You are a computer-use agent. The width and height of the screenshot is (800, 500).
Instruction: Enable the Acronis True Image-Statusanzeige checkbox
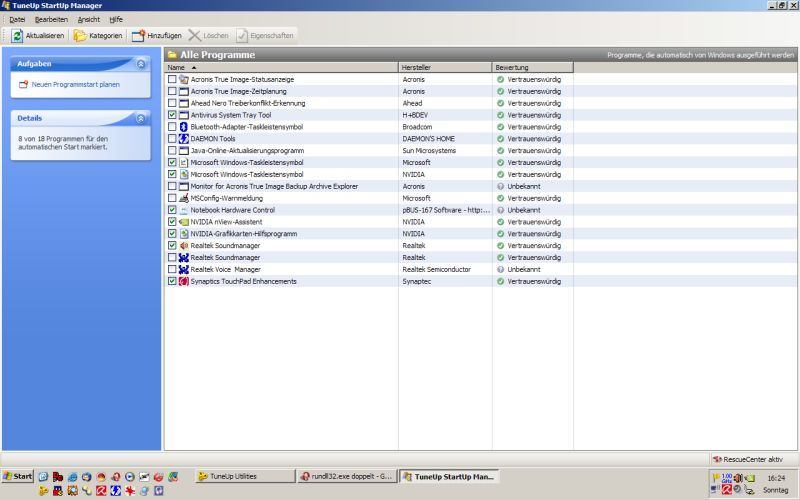[x=172, y=80]
